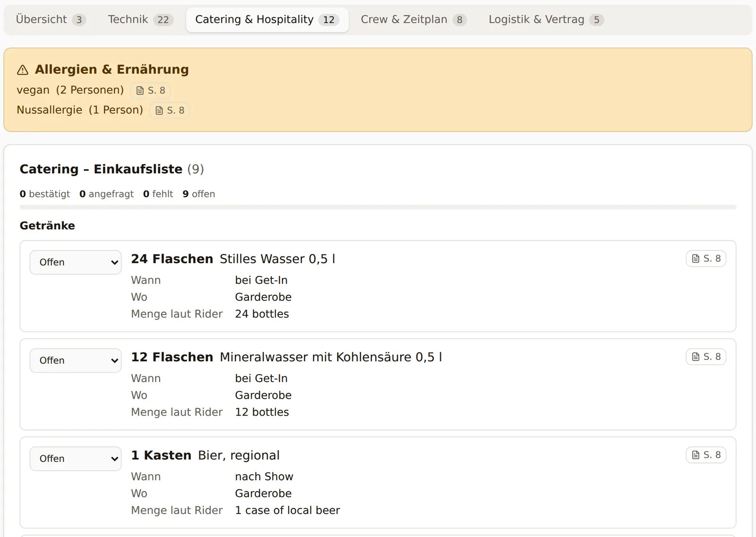This screenshot has width=756, height=537.
Task: Open status dropdown for Mineralwasser item
Action: (x=76, y=360)
